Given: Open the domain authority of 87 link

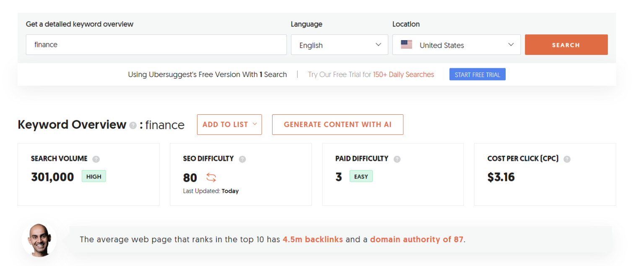Looking at the screenshot, I should point(417,239).
